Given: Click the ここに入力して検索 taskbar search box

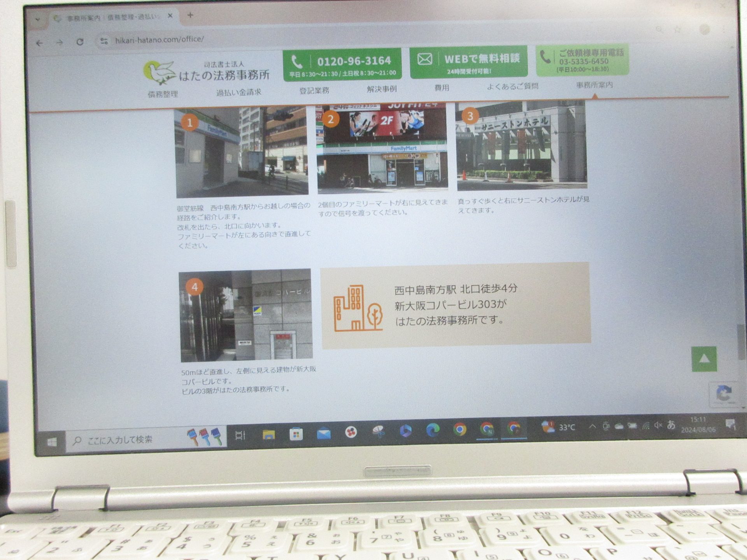Looking at the screenshot, I should pyautogui.click(x=146, y=439).
